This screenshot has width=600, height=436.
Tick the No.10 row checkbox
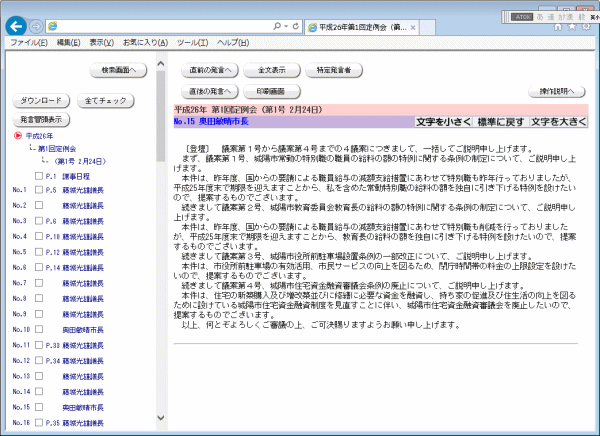(39, 329)
